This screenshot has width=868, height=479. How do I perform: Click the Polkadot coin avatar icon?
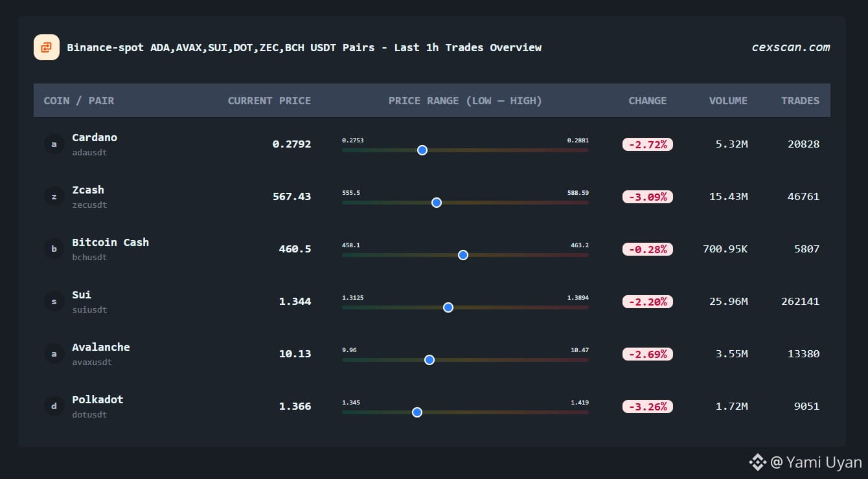pyautogui.click(x=54, y=406)
